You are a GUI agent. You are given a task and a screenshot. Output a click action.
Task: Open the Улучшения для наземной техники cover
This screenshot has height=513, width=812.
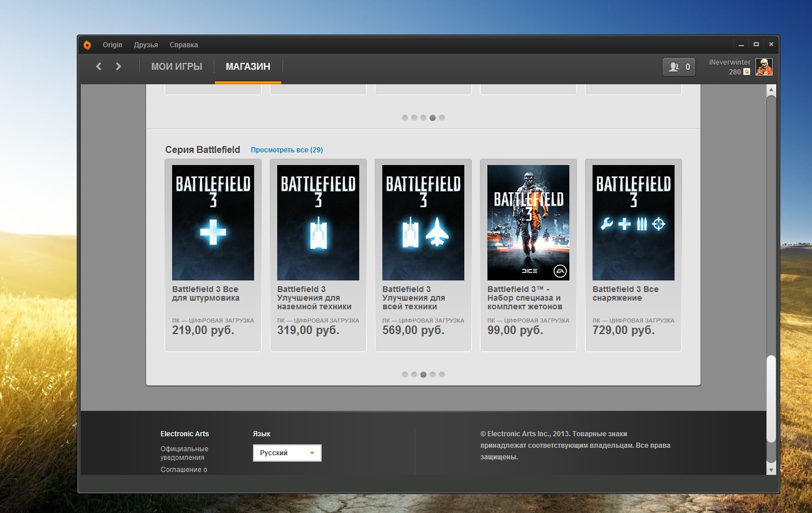[x=318, y=223]
